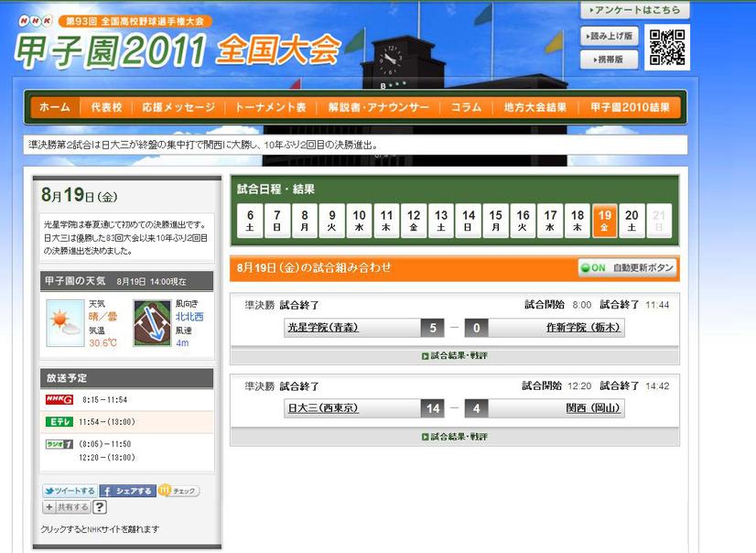Image resolution: width=756 pixels, height=553 pixels.
Task: Select date 6 土 in schedule
Action: click(250, 221)
